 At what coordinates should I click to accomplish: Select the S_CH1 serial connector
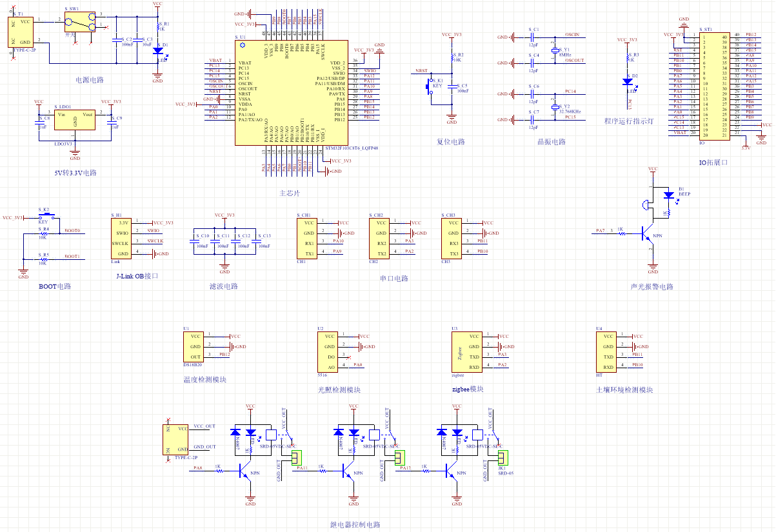click(308, 239)
